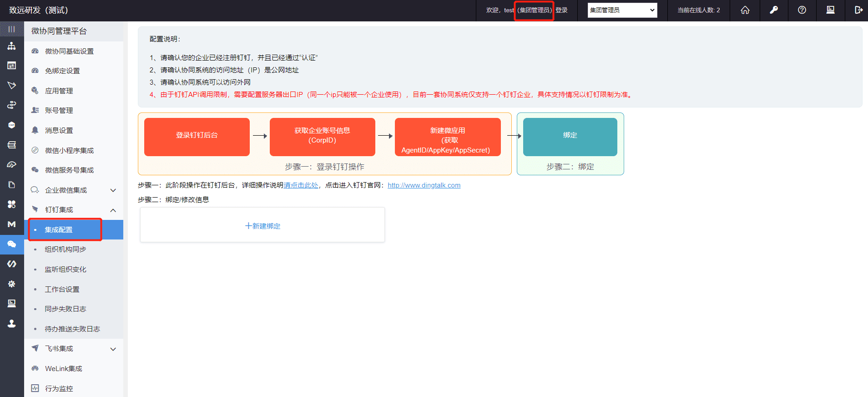Open the speedometer gauge rail icon
The image size is (868, 397).
pyautogui.click(x=12, y=165)
